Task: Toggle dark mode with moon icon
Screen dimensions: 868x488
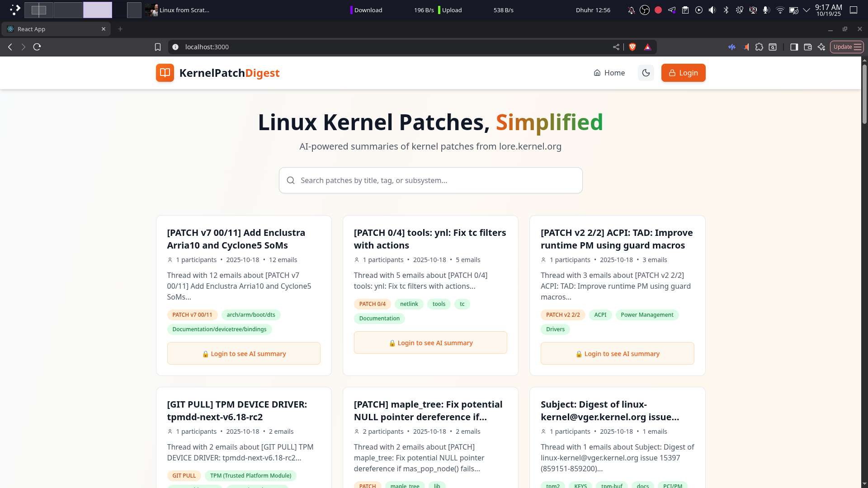Action: (646, 73)
